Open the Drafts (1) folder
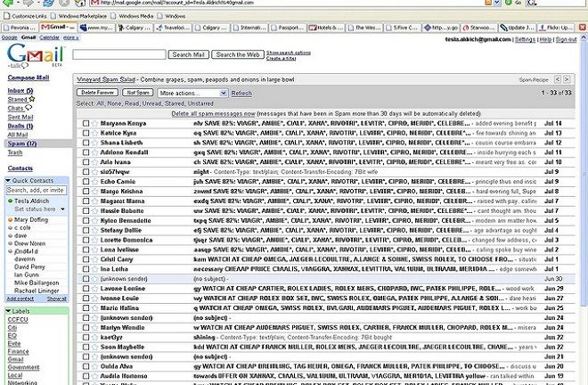The height and width of the screenshot is (385, 588). [x=20, y=126]
